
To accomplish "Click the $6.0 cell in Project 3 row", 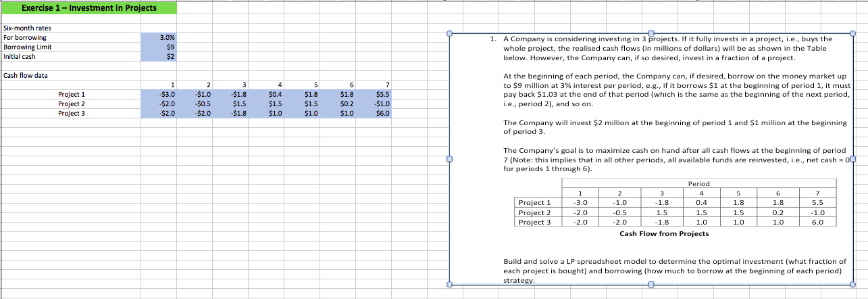I will 373,114.
